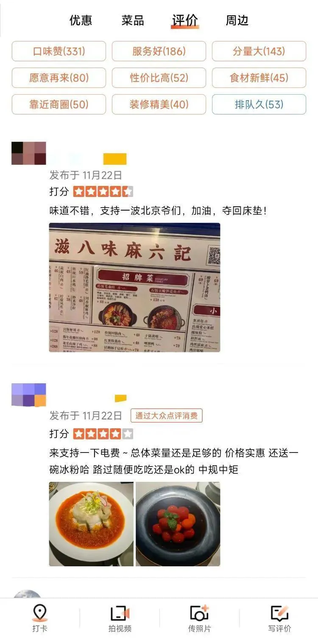
Task: Switch to the 菜品 tab
Action: click(x=133, y=20)
